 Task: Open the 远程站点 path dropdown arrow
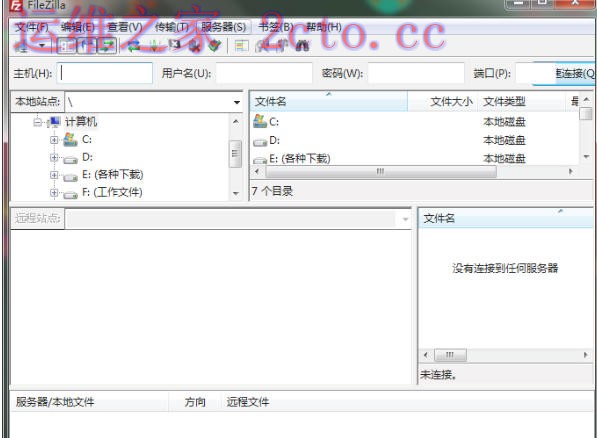click(x=405, y=219)
